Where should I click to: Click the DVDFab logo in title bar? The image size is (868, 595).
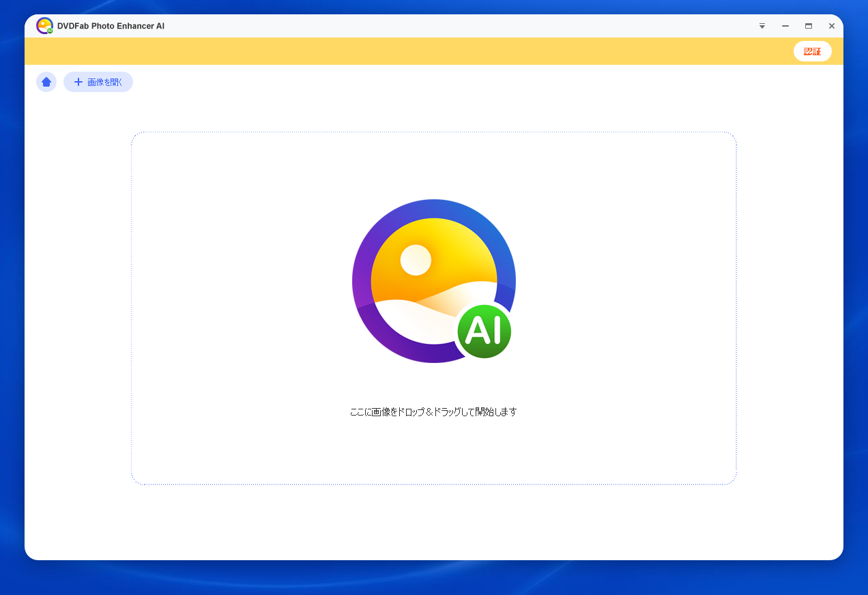(x=44, y=26)
